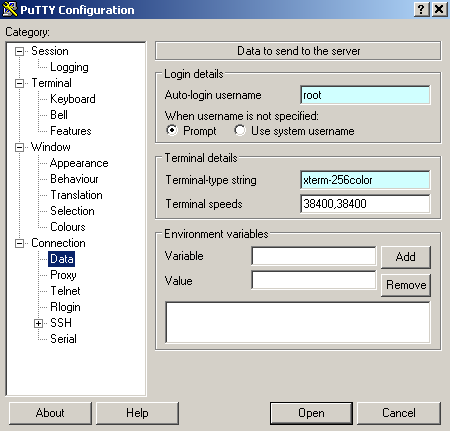
Task: Open the Session category
Action: (x=50, y=51)
